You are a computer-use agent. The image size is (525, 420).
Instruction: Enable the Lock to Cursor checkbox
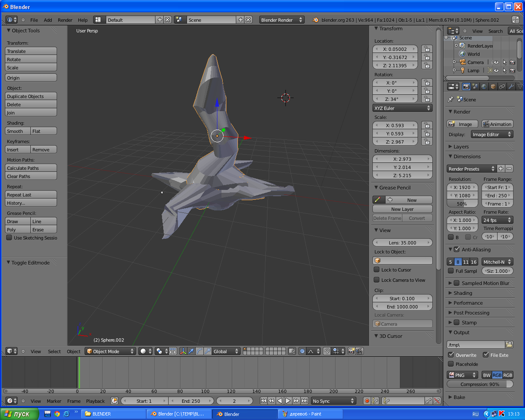click(x=377, y=270)
